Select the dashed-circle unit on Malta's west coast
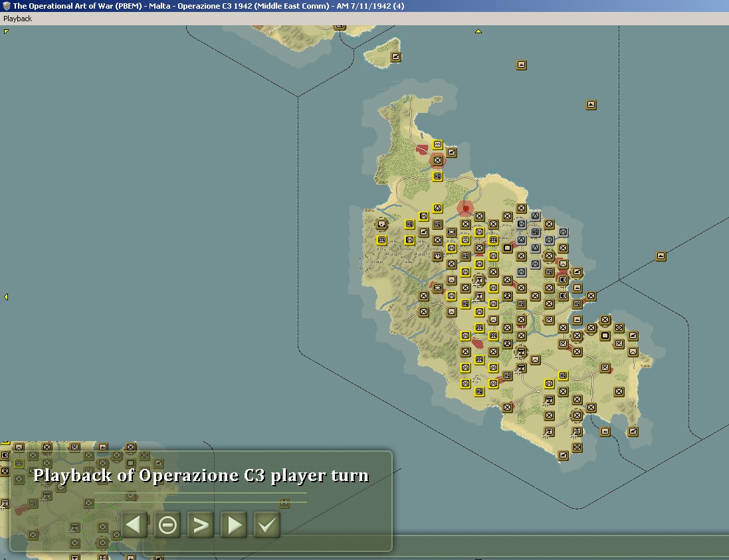The image size is (729, 560). (x=381, y=224)
